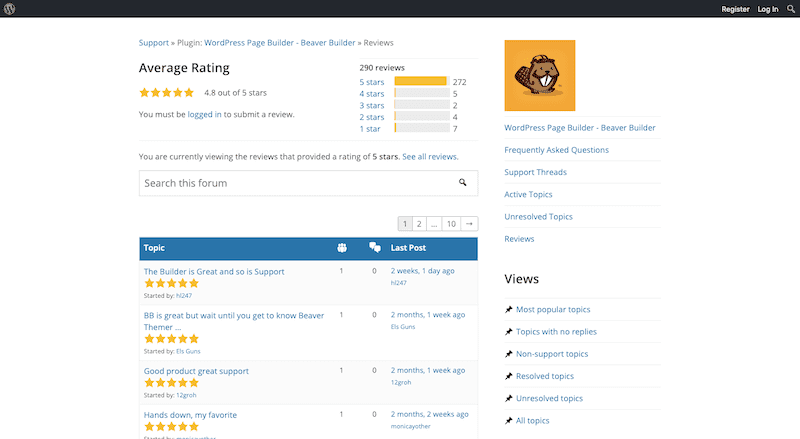Go to page 10 of reviews

pyautogui.click(x=451, y=224)
